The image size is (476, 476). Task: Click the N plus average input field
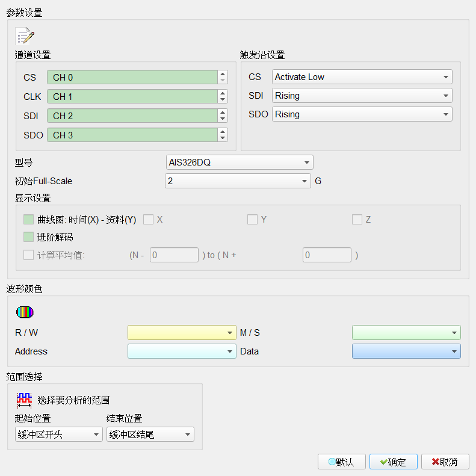coord(327,255)
